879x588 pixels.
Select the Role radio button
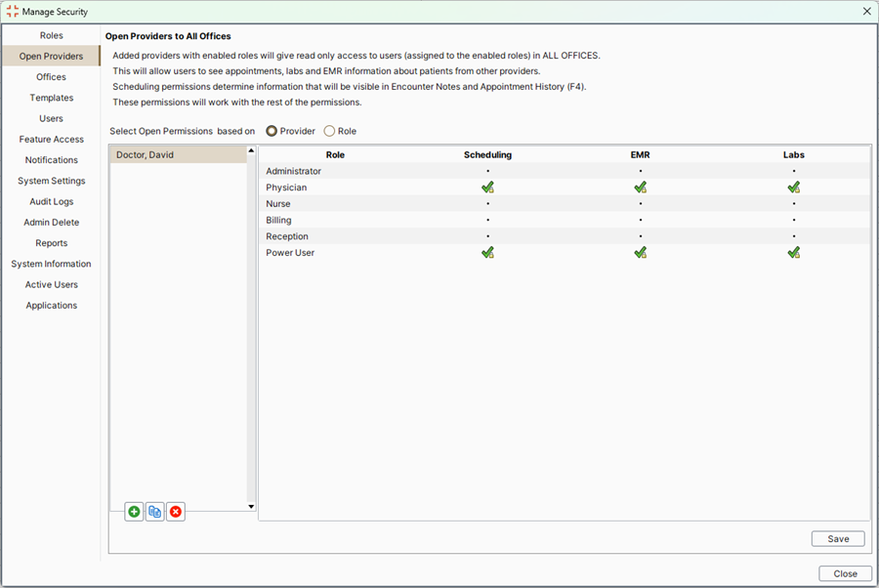[329, 131]
